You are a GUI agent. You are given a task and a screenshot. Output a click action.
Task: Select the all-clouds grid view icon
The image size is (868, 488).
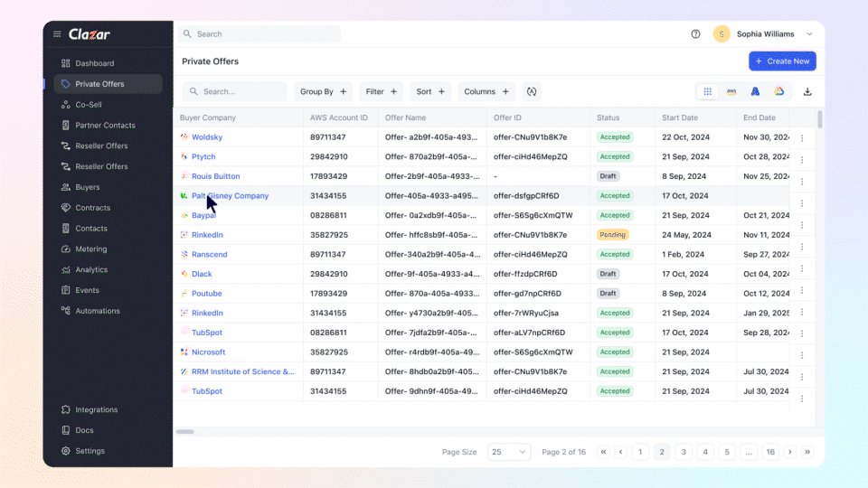tap(707, 92)
